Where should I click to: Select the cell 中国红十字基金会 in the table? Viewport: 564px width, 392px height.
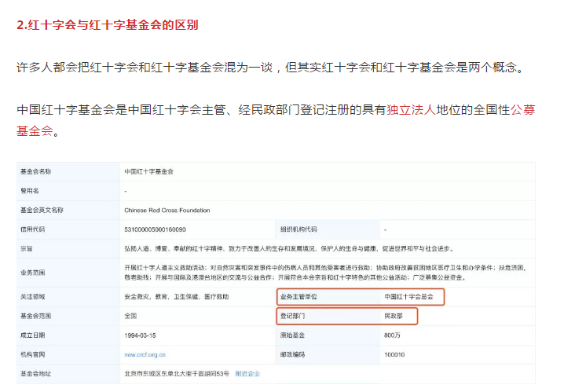149,172
